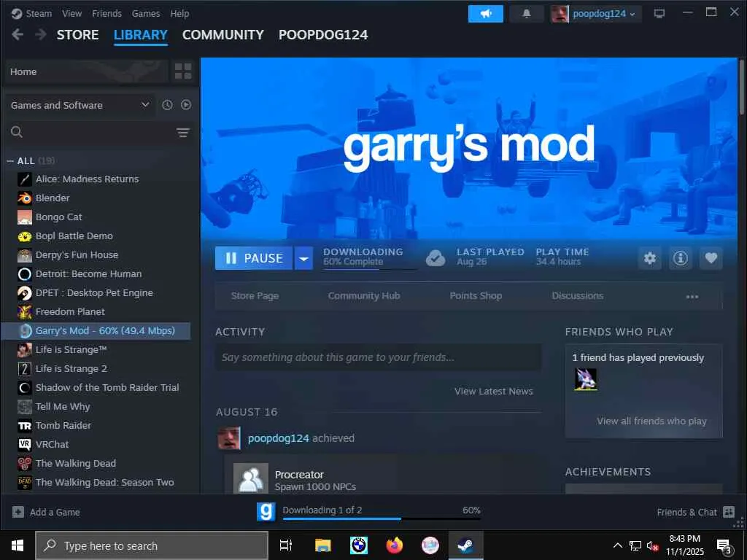Image resolution: width=747 pixels, height=560 pixels.
Task: Open Windows Start menu
Action: pos(18,545)
